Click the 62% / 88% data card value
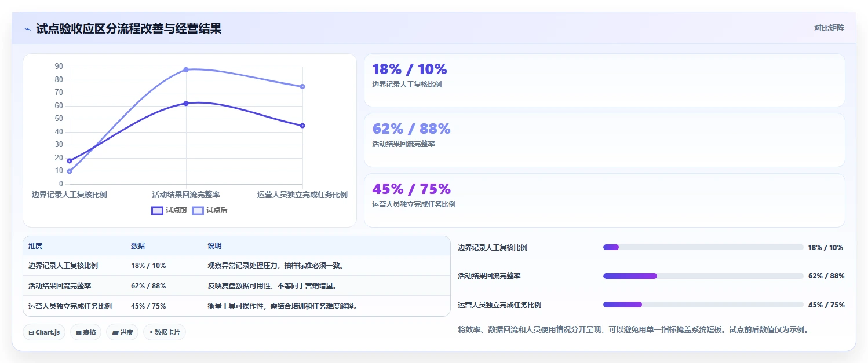The image size is (868, 363). (411, 129)
